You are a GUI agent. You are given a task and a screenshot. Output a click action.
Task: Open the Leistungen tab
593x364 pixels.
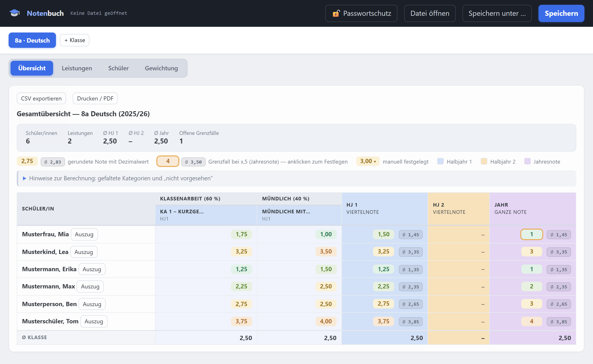(77, 68)
